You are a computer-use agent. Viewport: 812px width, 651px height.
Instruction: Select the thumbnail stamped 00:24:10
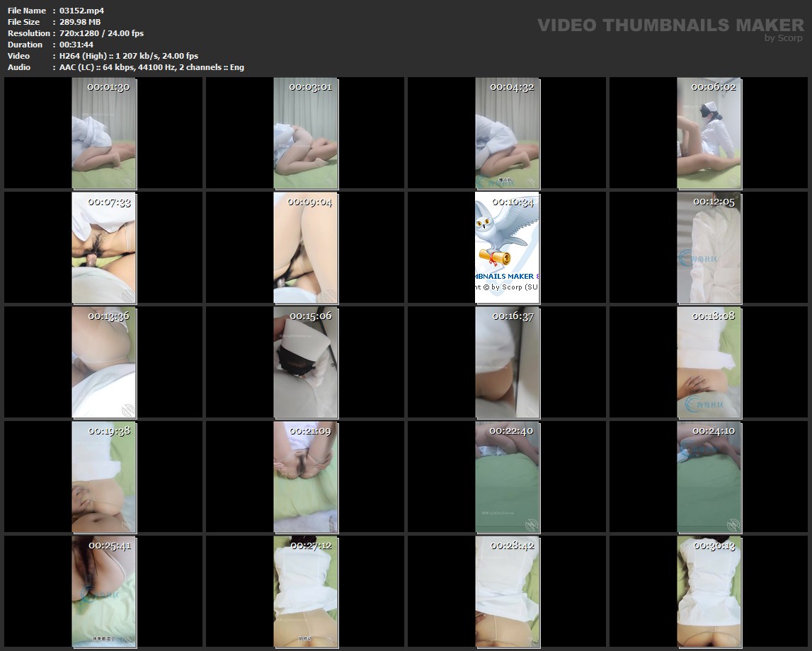pyautogui.click(x=709, y=478)
